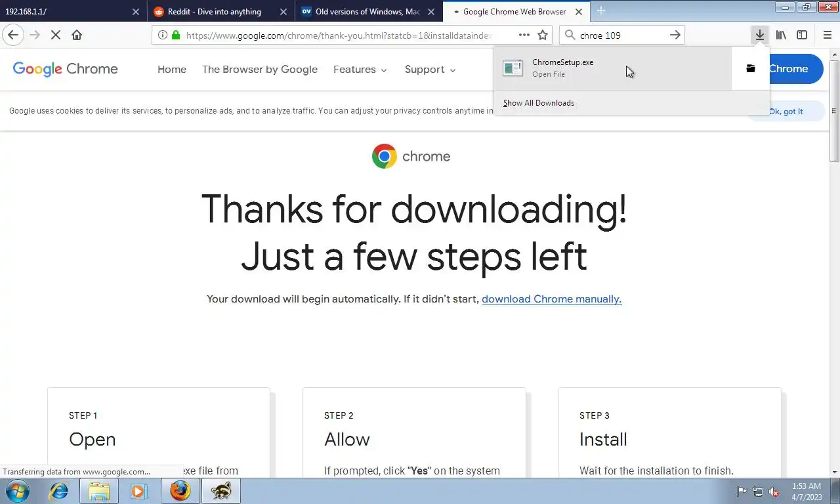This screenshot has width=840, height=504.
Task: Toggle the downloads arrow toolbar button
Action: [x=759, y=35]
